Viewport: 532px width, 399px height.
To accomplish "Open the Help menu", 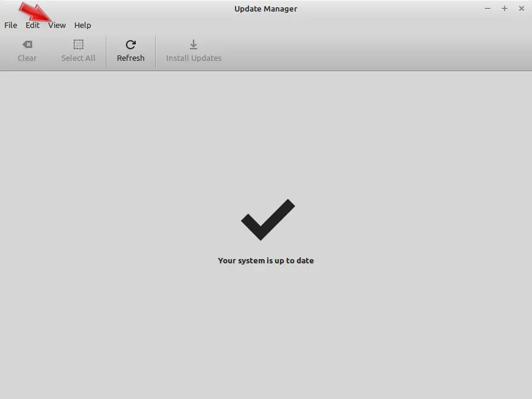I will click(82, 25).
